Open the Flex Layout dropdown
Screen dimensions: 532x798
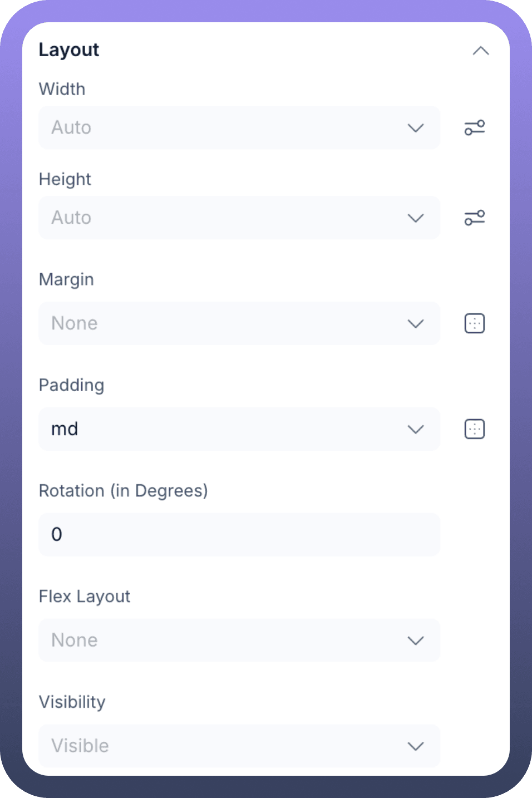click(239, 641)
